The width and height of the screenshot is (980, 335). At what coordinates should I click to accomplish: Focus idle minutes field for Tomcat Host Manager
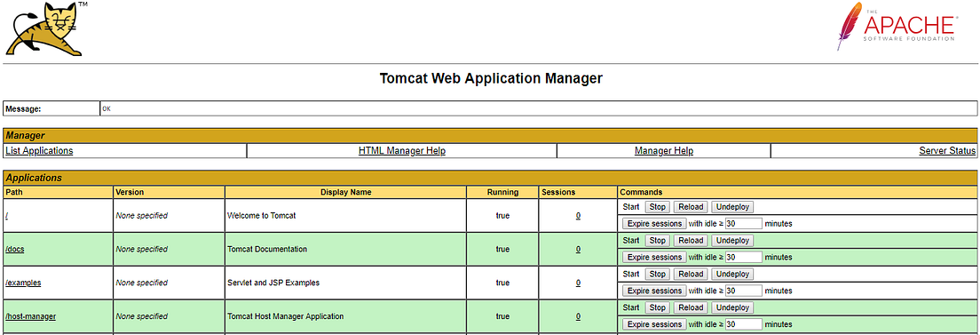[744, 325]
